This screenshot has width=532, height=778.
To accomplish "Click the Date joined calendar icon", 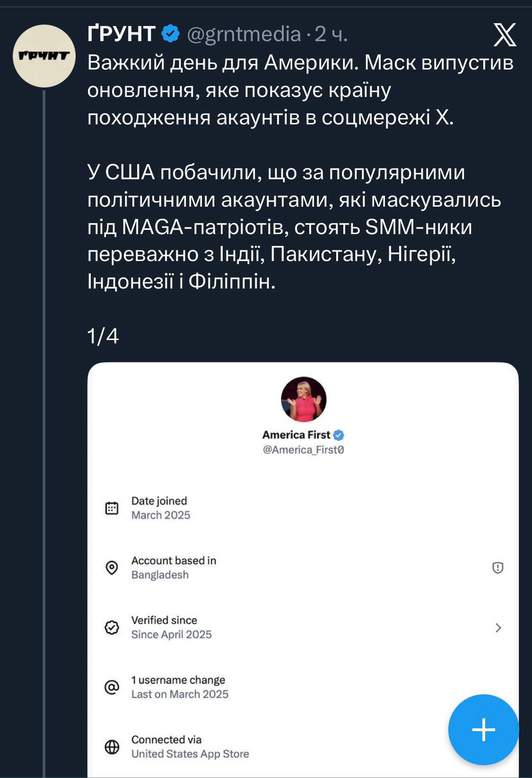I will (112, 508).
